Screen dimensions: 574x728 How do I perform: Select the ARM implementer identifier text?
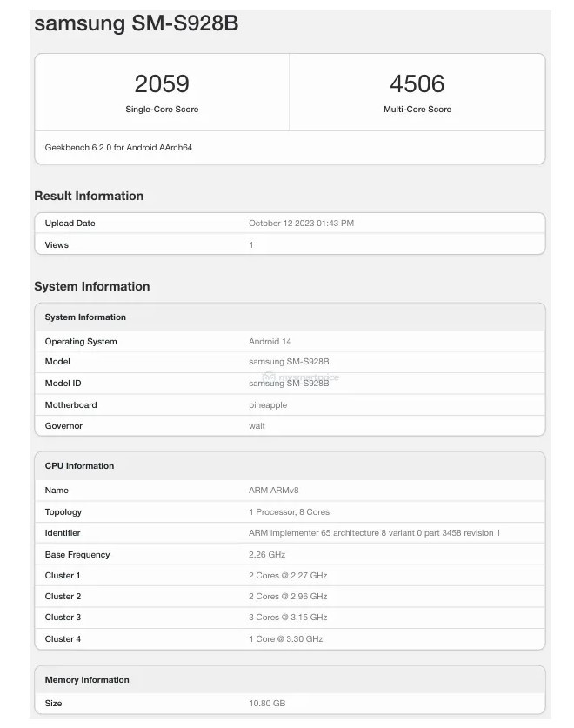click(374, 533)
